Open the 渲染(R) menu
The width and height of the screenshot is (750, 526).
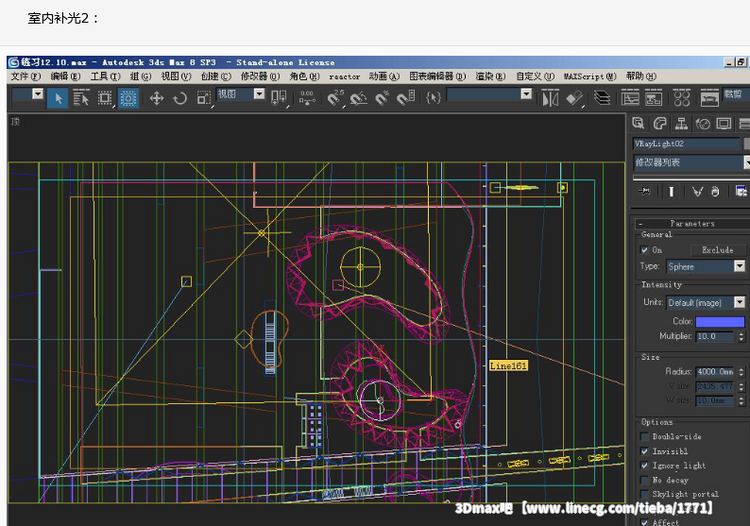pyautogui.click(x=490, y=76)
